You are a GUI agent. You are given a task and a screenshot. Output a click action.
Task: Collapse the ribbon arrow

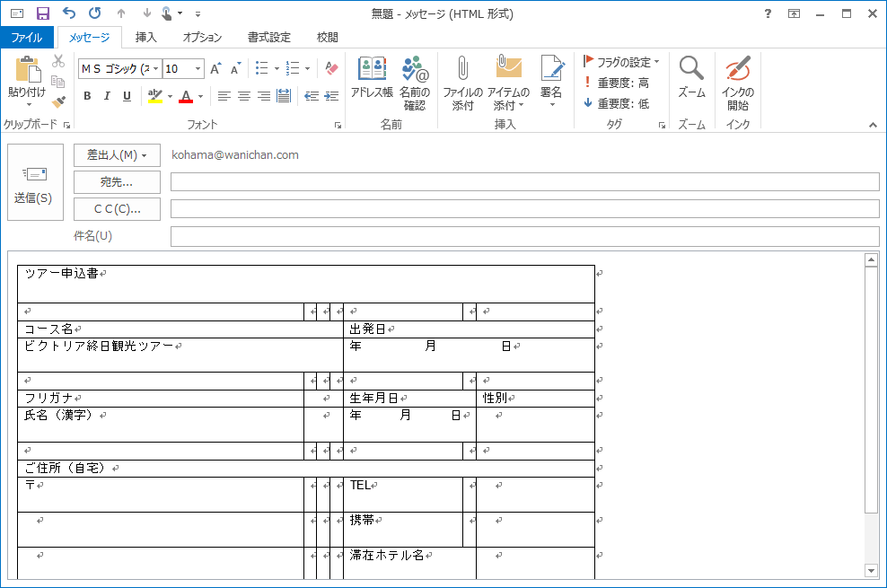coord(873,125)
